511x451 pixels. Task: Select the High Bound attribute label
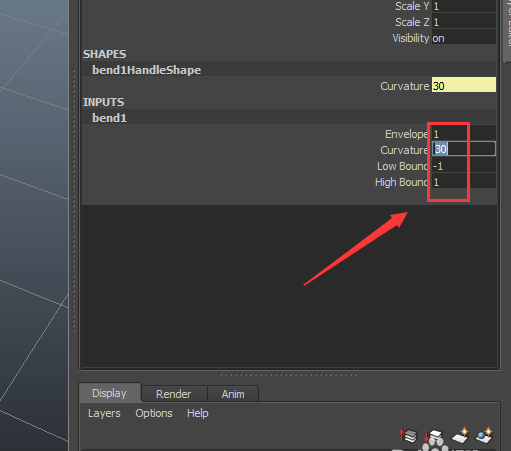[x=401, y=182]
